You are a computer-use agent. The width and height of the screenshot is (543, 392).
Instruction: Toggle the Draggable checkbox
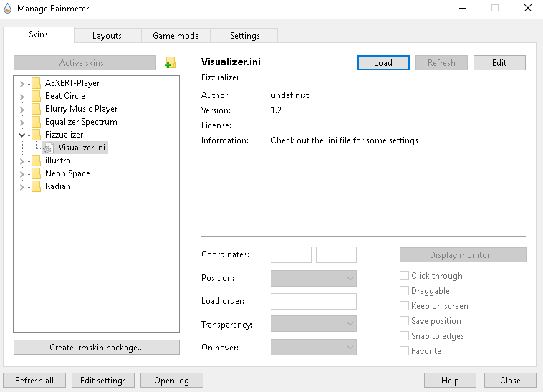(x=405, y=291)
